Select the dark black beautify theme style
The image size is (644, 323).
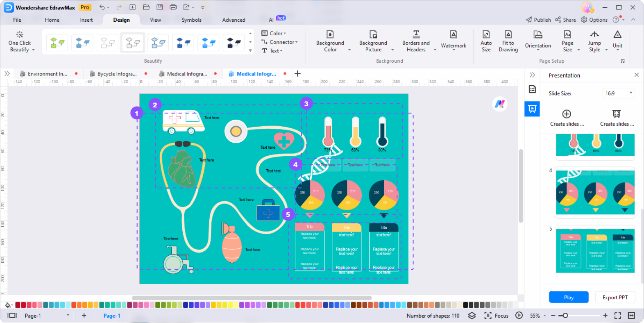click(234, 43)
